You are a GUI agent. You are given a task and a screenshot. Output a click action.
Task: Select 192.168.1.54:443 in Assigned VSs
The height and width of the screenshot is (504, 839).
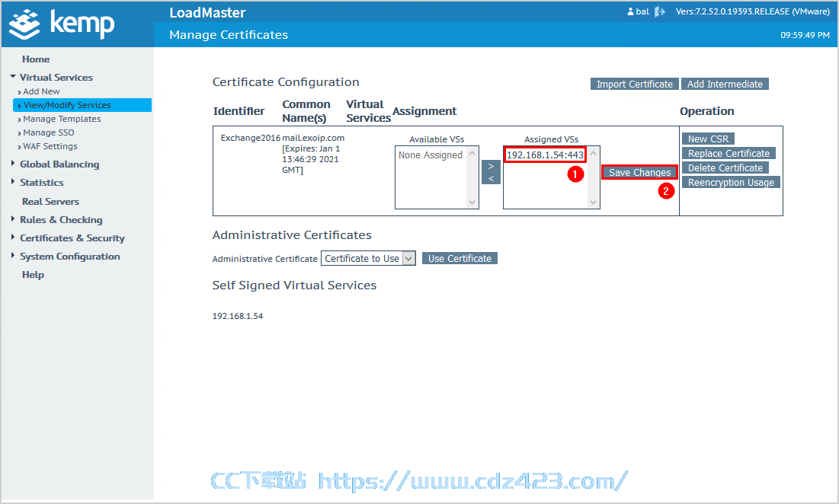545,155
